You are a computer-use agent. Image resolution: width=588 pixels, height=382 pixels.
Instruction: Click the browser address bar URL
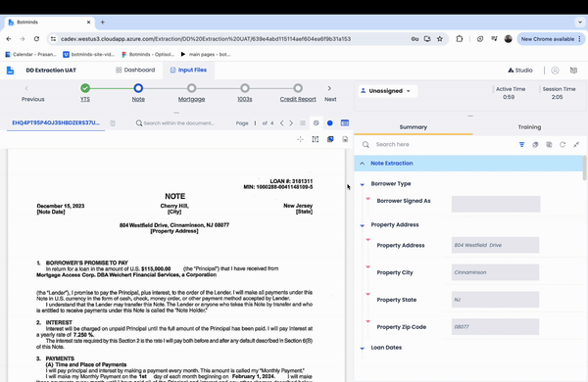pos(206,38)
